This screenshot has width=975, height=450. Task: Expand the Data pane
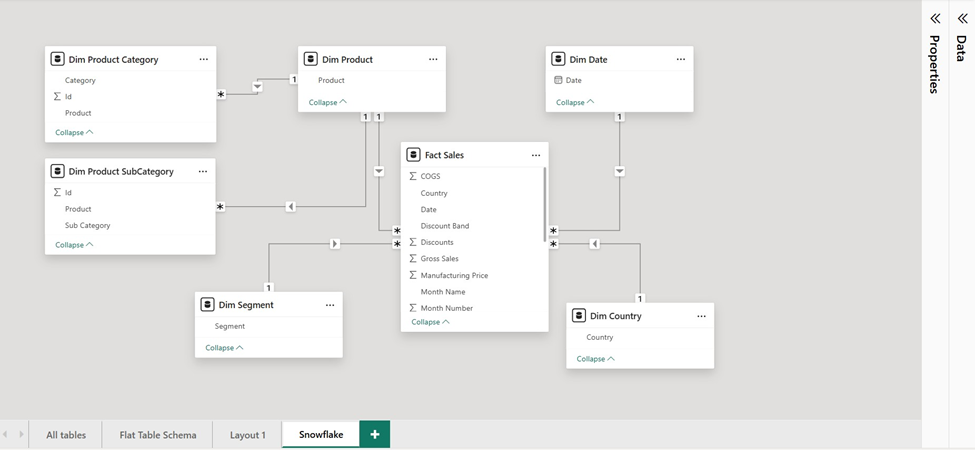click(x=962, y=18)
